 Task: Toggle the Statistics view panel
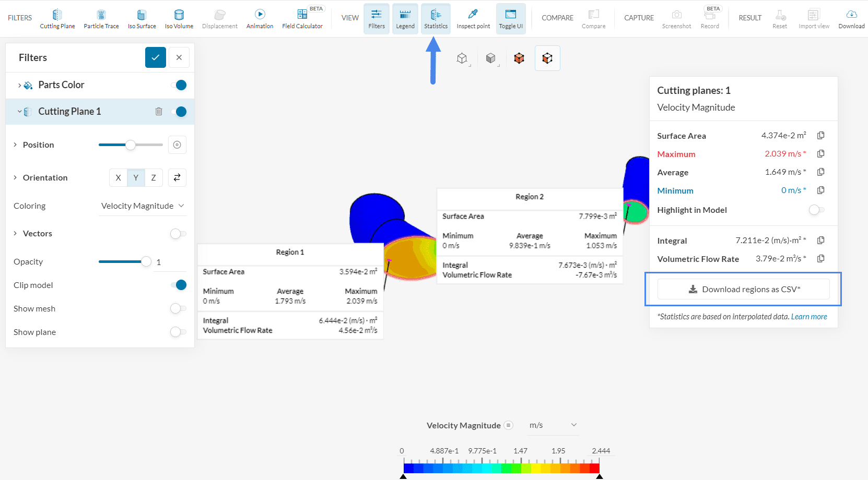[x=436, y=19]
